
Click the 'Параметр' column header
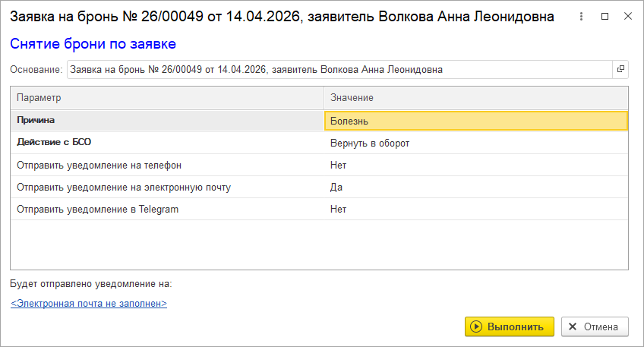(167, 98)
